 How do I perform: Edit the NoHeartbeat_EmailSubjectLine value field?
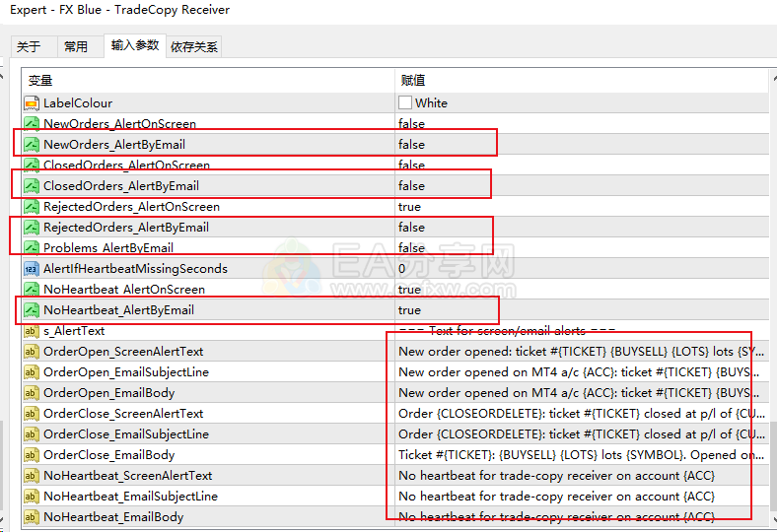(x=581, y=497)
